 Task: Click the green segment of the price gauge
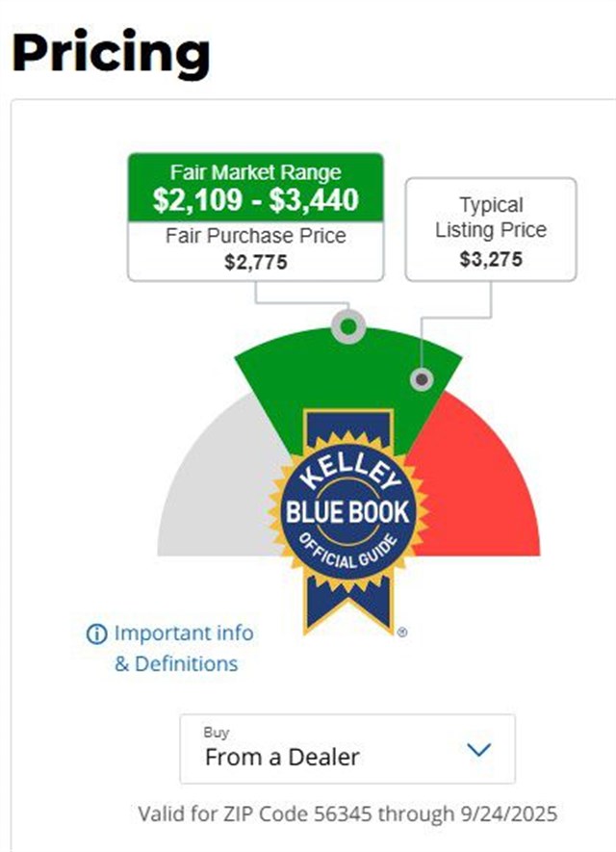279,385
